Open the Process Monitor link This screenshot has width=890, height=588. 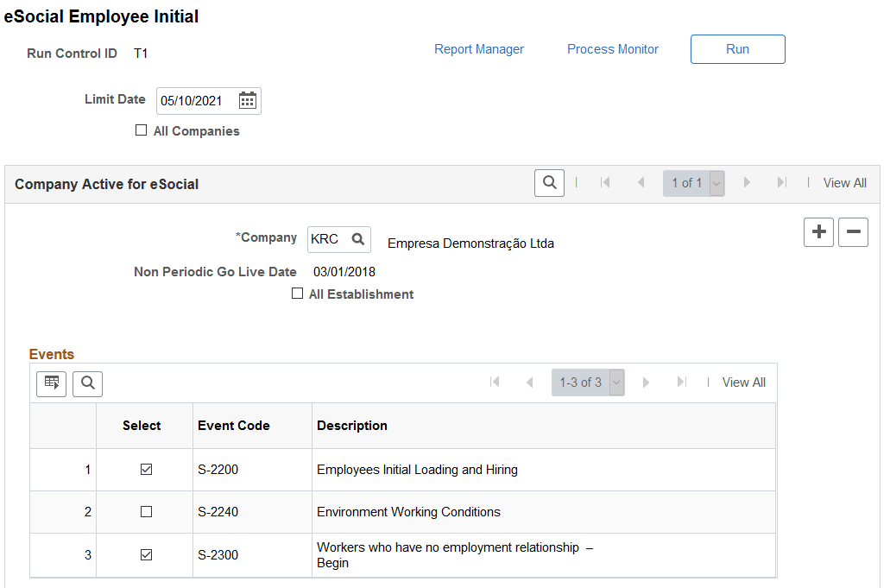pyautogui.click(x=613, y=49)
